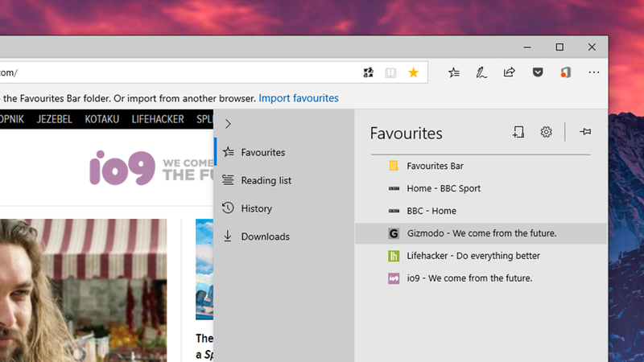Click the Downloads arrow icon
The width and height of the screenshot is (644, 362).
228,236
